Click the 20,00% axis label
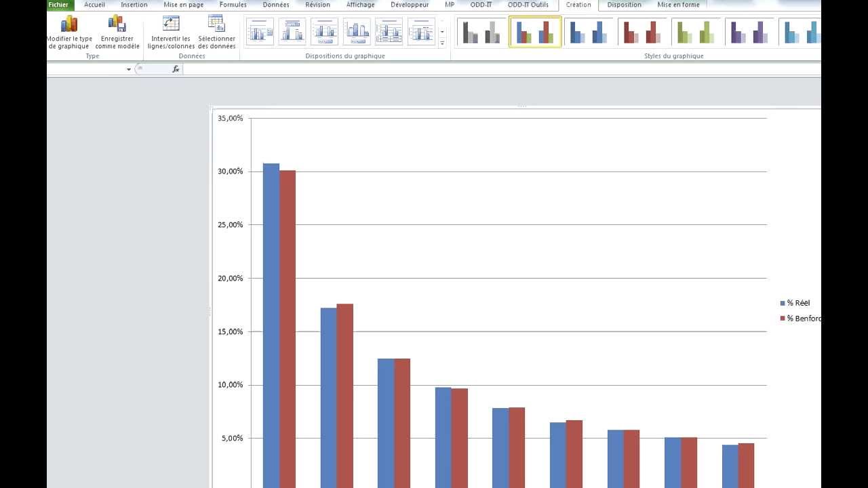The width and height of the screenshot is (868, 488). coord(230,279)
